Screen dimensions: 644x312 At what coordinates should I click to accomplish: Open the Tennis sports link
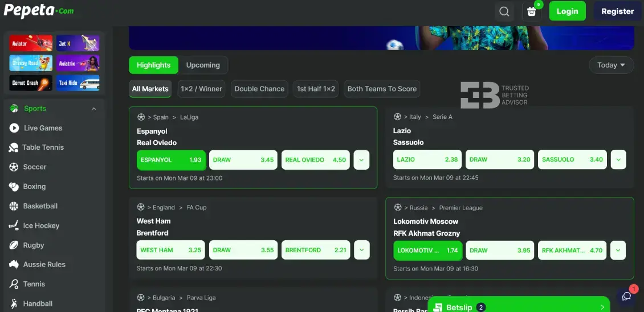click(x=34, y=284)
